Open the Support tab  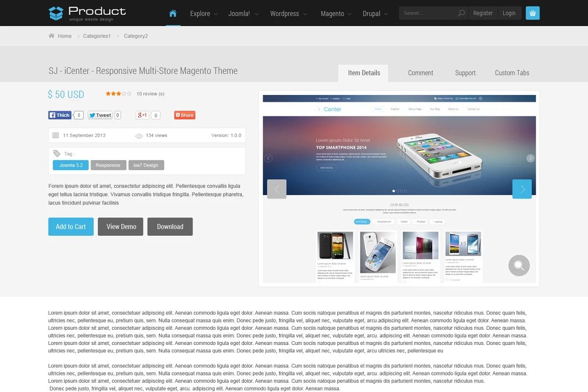(465, 73)
